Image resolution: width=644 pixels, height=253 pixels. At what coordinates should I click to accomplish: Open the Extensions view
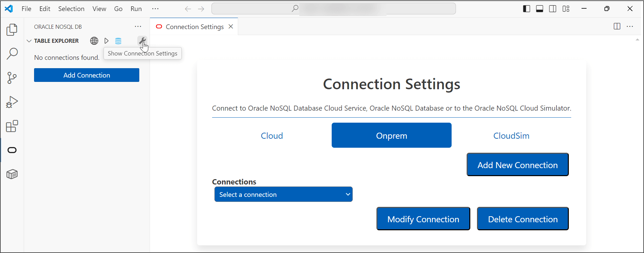[12, 126]
